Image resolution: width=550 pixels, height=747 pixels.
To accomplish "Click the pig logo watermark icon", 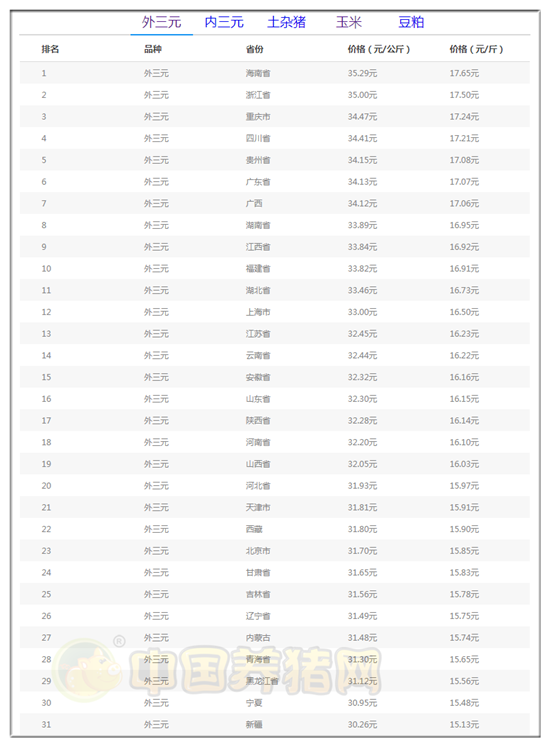I will coord(88,669).
